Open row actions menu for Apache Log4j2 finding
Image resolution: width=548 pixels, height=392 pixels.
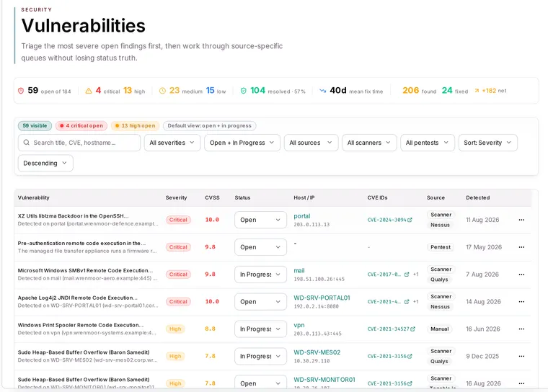(x=521, y=301)
